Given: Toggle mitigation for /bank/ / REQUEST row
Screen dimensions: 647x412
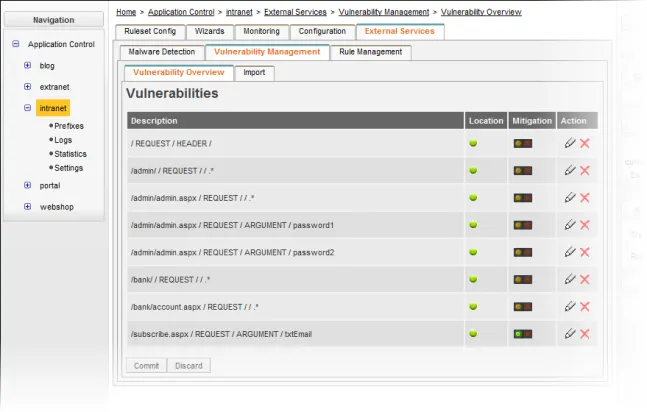Looking at the screenshot, I should coord(523,280).
